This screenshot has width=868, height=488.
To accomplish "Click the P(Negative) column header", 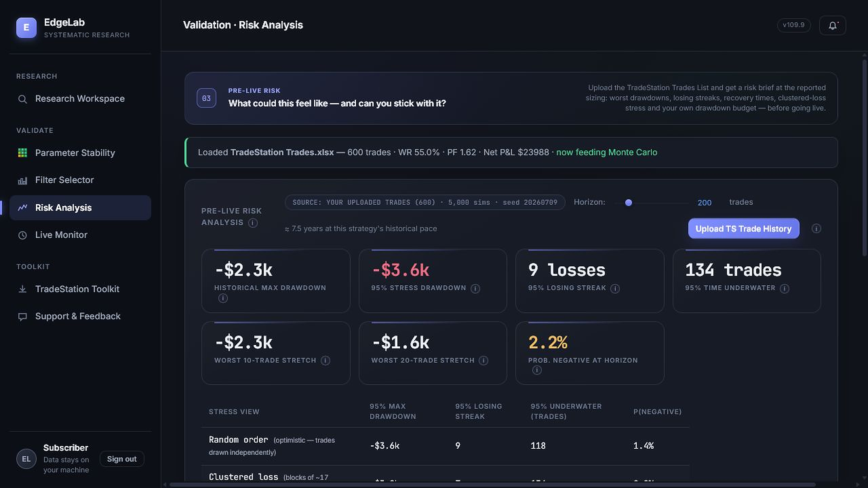I will (x=657, y=412).
